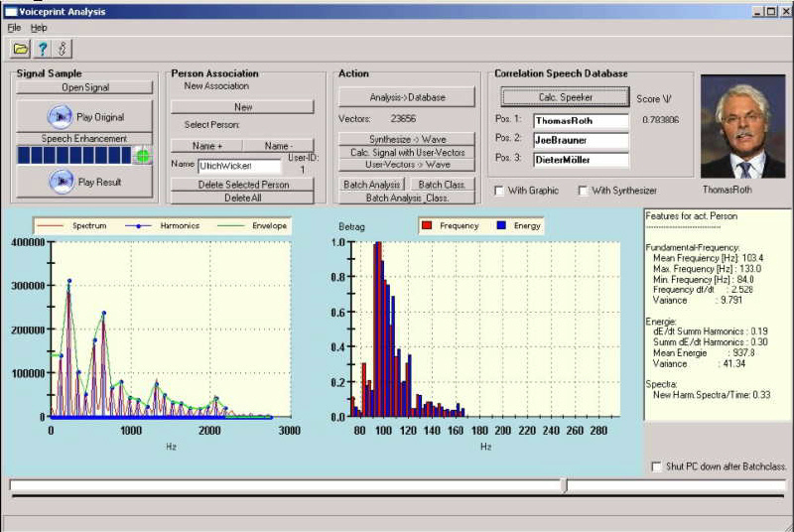Click the open folder toolbar icon
This screenshot has height=532, width=794.
(21, 49)
